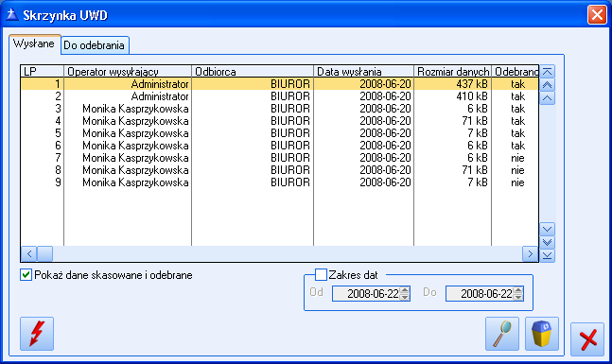Click the LP column header
The image size is (612, 364).
coord(43,72)
